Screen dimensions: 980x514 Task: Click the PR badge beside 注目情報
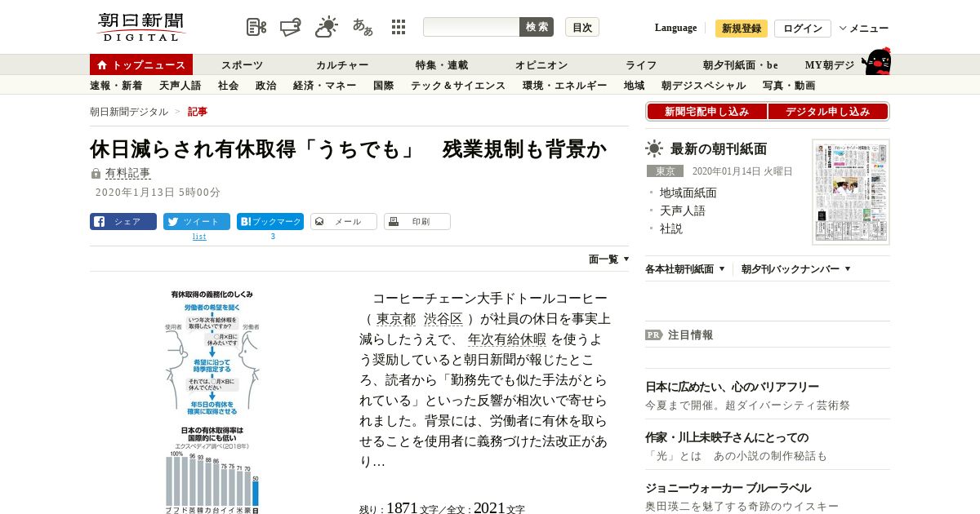point(653,335)
